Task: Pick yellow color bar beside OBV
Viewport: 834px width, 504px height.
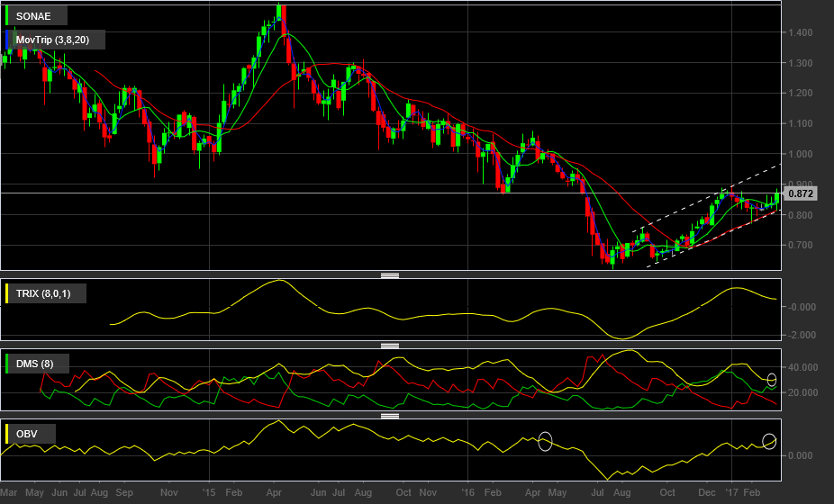Action: tap(6, 434)
